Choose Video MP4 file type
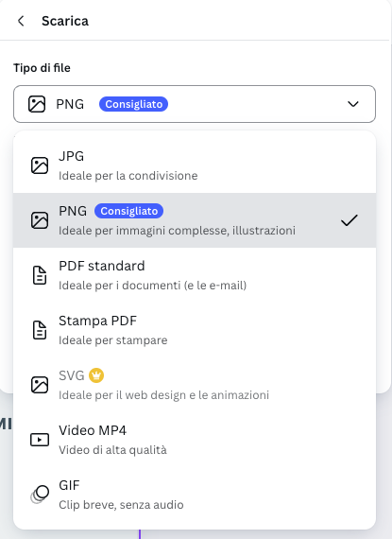 click(x=195, y=440)
